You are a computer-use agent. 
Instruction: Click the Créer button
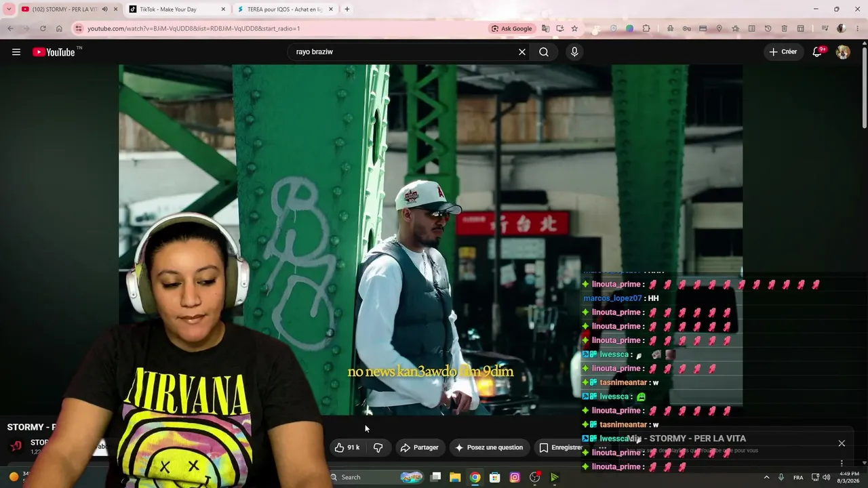click(x=783, y=52)
